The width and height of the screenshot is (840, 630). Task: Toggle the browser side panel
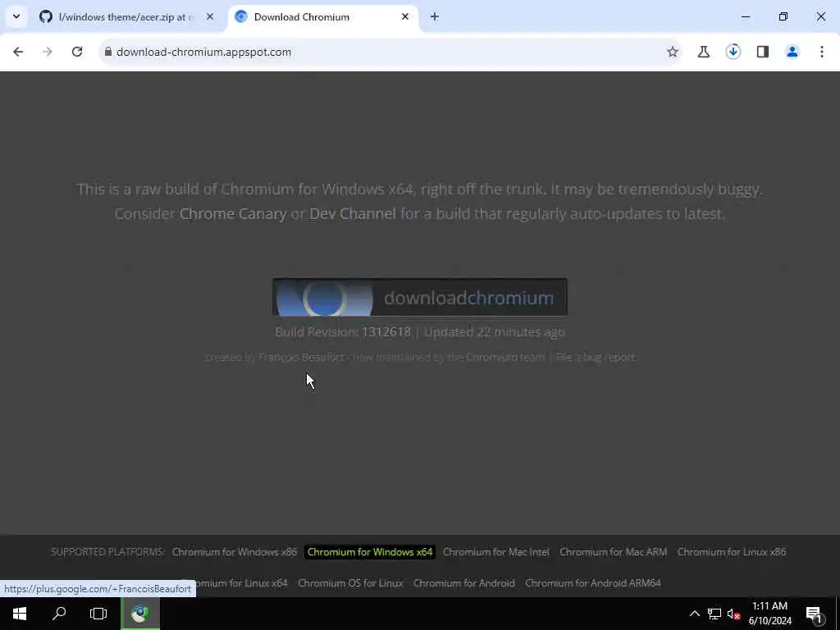[762, 52]
